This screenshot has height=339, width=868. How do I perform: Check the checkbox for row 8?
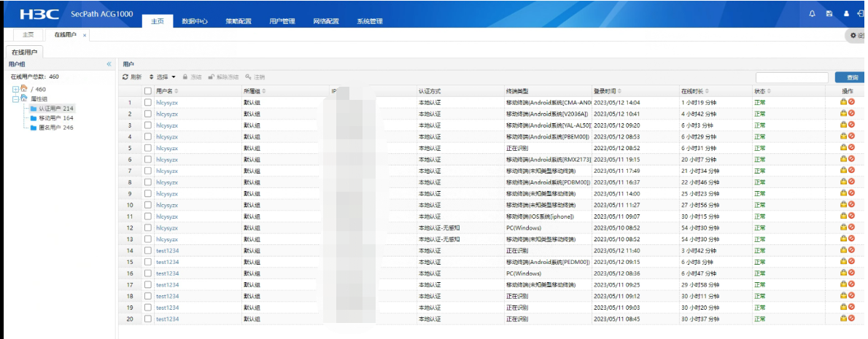(148, 182)
